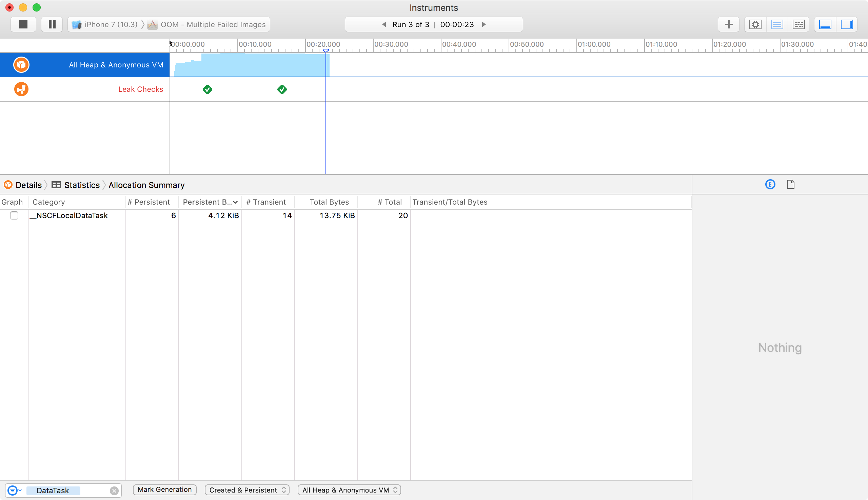
Task: Select the grid detail view icon
Action: [798, 24]
